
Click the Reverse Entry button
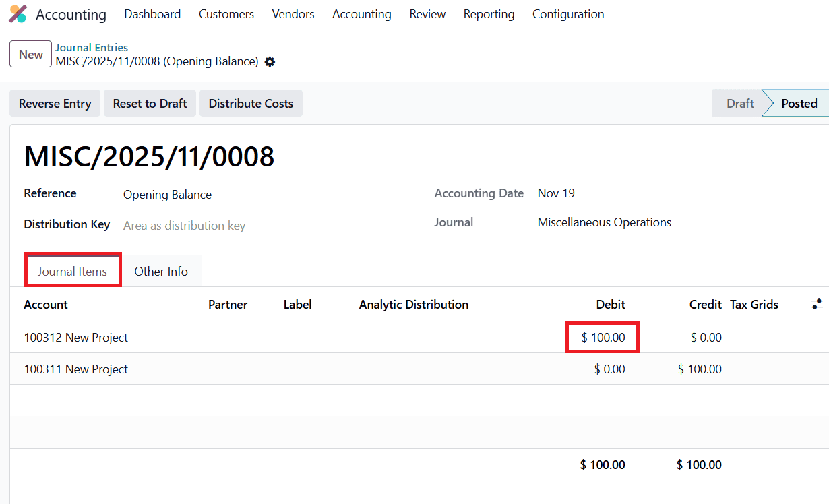[55, 103]
